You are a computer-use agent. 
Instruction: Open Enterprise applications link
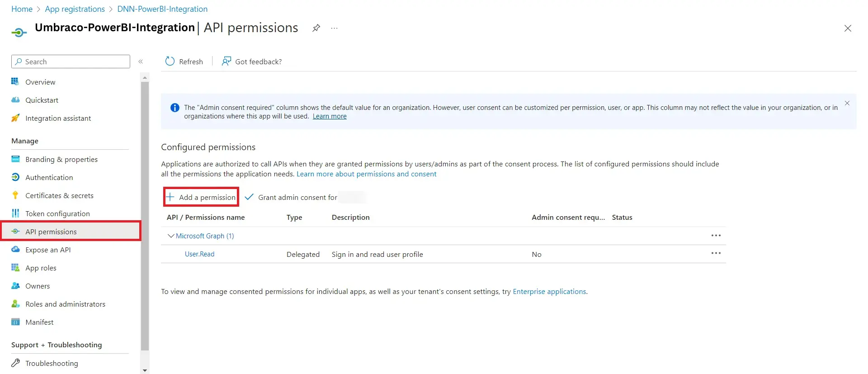549,292
